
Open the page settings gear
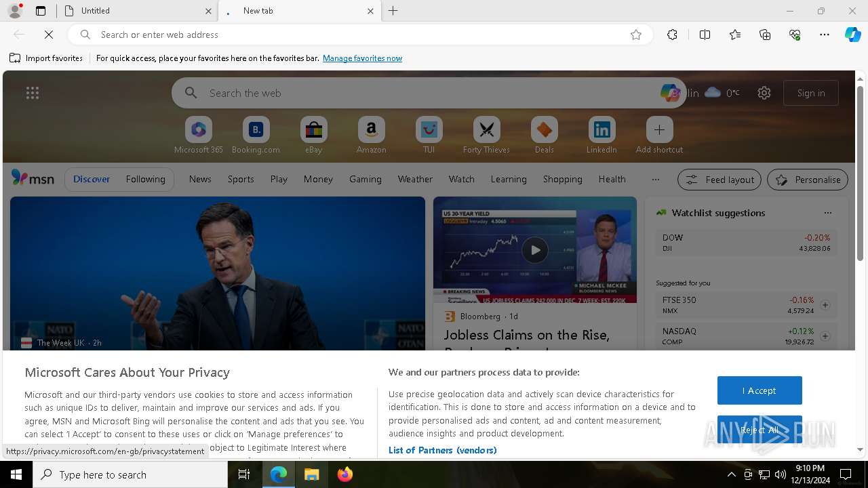(764, 93)
